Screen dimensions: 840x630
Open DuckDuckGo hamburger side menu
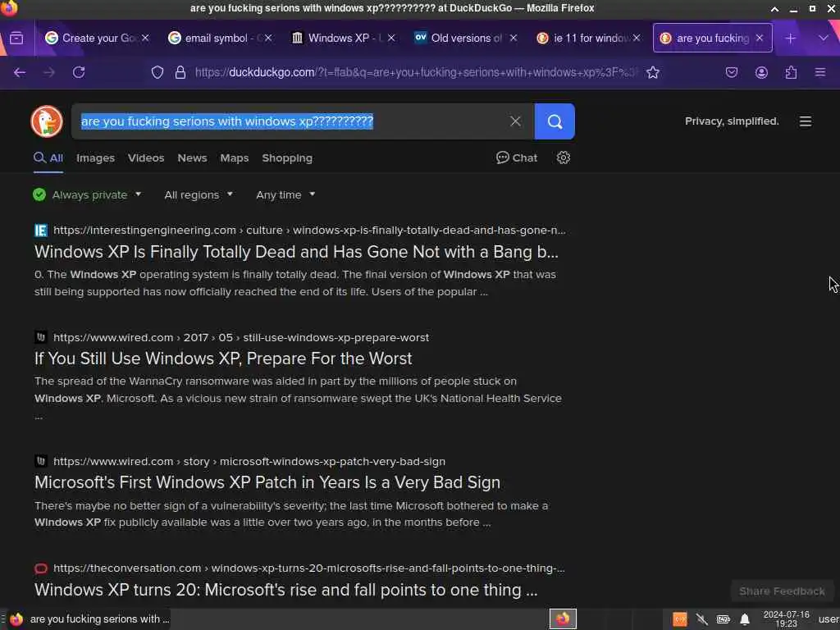[806, 121]
